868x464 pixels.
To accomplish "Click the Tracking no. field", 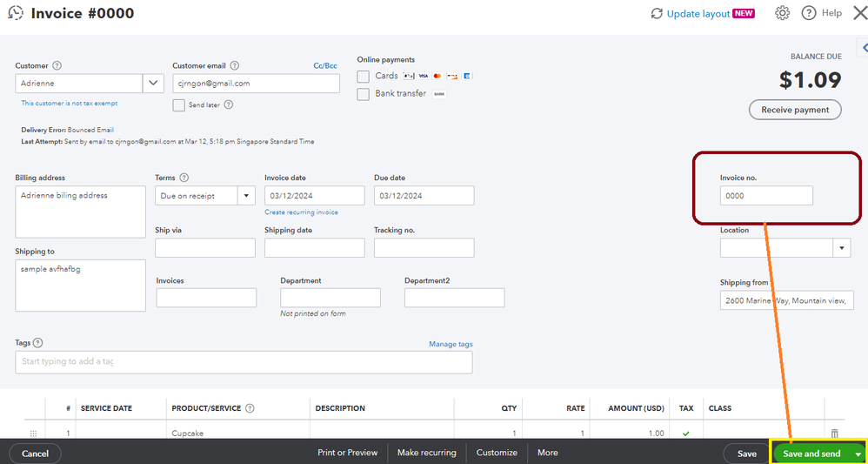I will 424,248.
